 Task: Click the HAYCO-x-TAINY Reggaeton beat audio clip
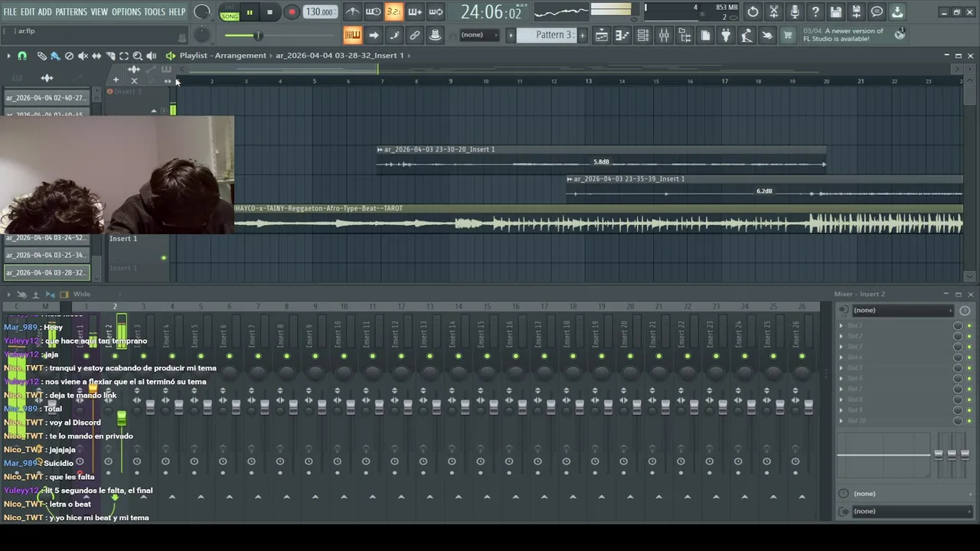598,219
